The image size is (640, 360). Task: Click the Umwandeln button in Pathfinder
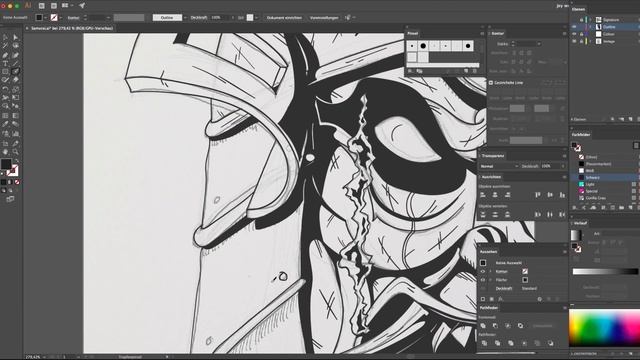pyautogui.click(x=543, y=326)
